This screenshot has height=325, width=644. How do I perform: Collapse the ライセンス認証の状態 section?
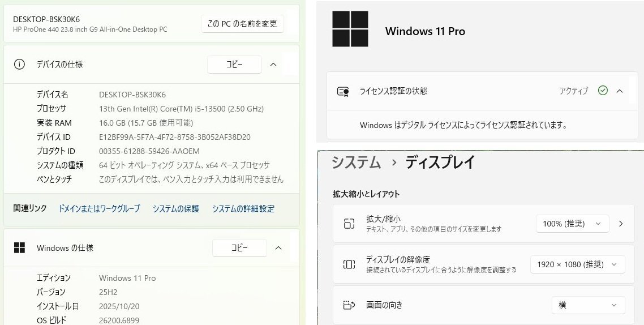tap(620, 91)
